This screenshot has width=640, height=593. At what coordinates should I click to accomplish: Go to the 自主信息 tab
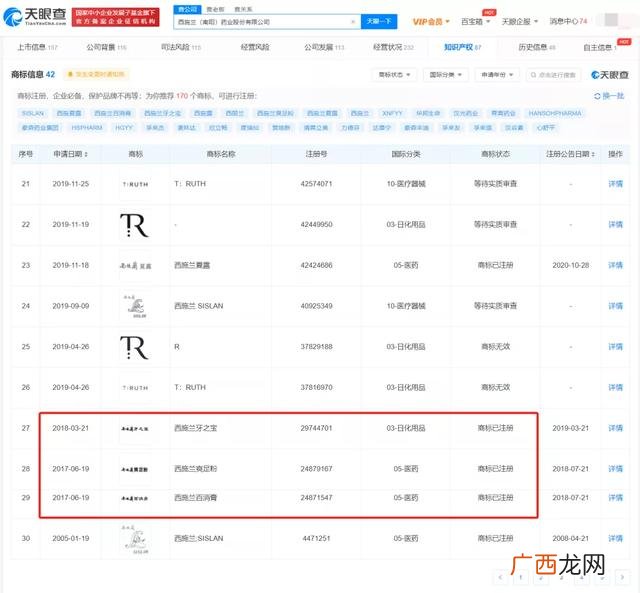point(600,47)
